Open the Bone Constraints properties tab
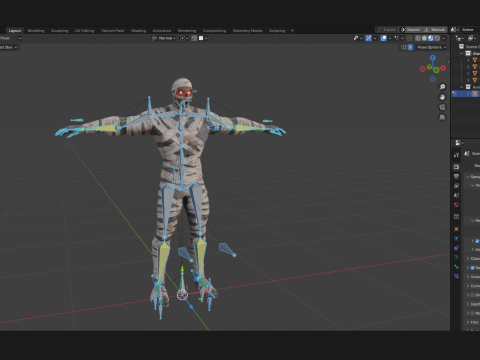Image resolution: width=480 pixels, height=360 pixels. (x=456, y=276)
